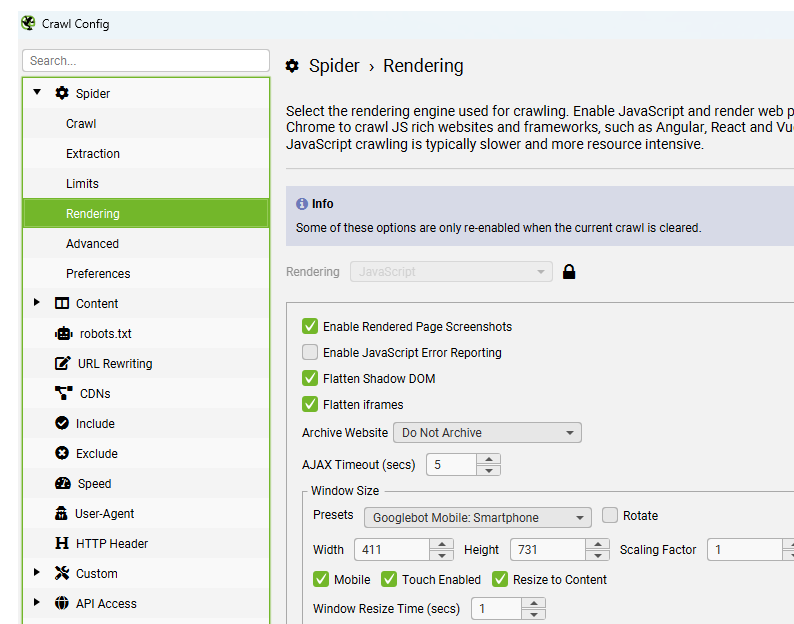Click the Include checkmark icon
This screenshot has height=624, width=794.
(62, 424)
